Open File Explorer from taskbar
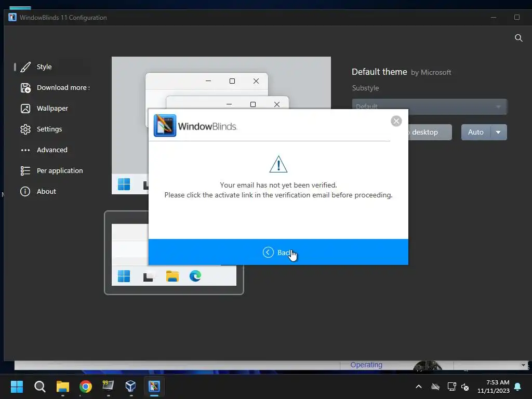The height and width of the screenshot is (399, 532). [x=63, y=387]
